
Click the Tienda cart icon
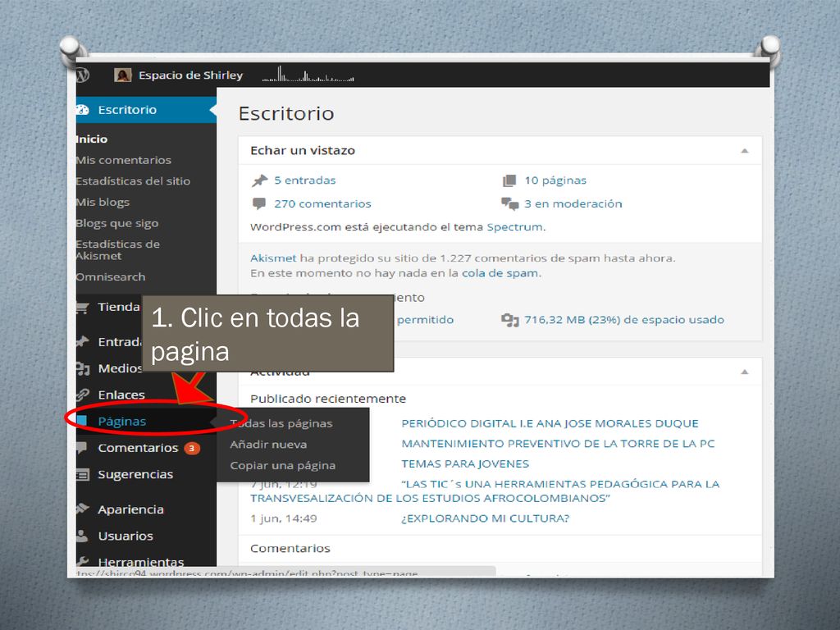83,308
